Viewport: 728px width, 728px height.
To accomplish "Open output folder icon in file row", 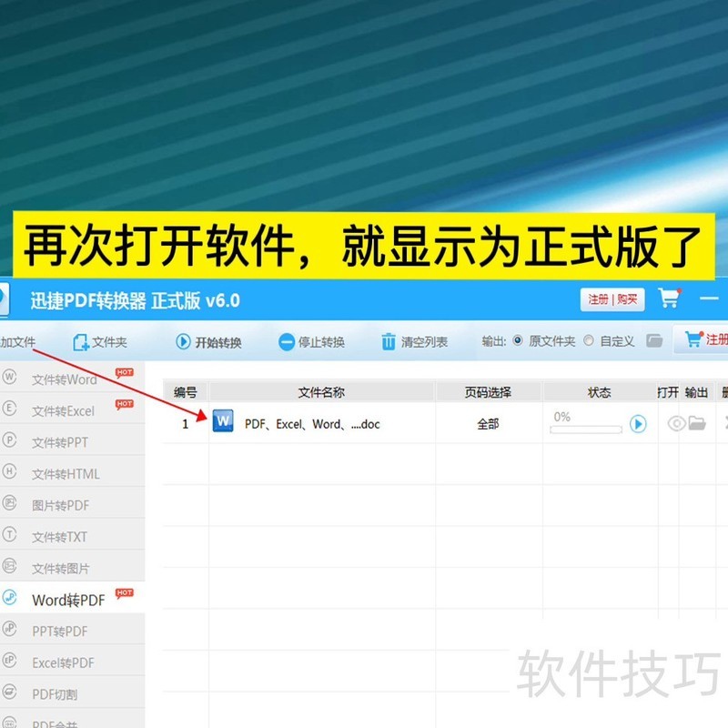I will 697,423.
